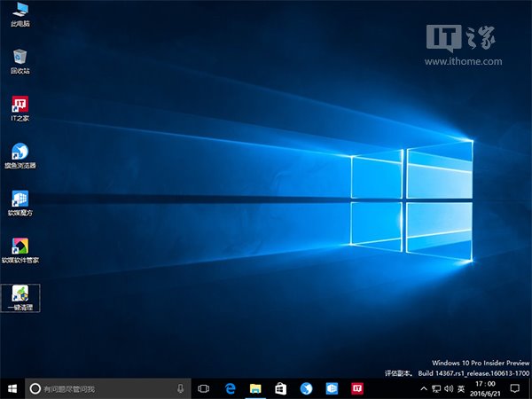Screen dimensions: 532x399
Task: Open the Task View button
Action: pos(203,388)
